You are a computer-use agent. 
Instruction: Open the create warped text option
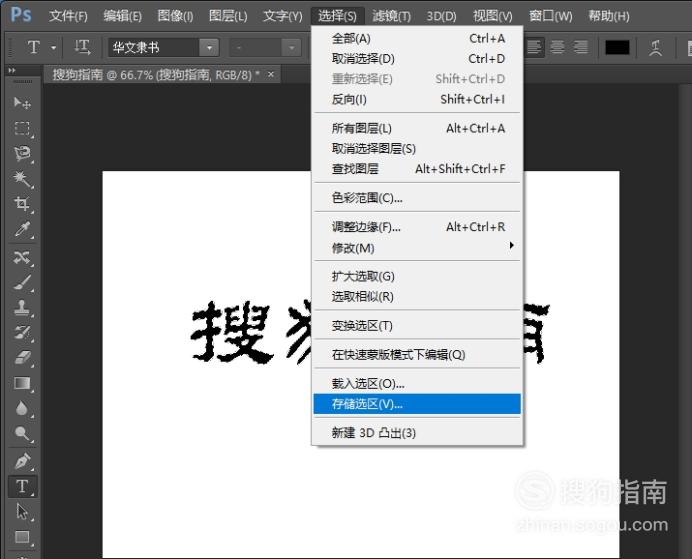click(656, 47)
